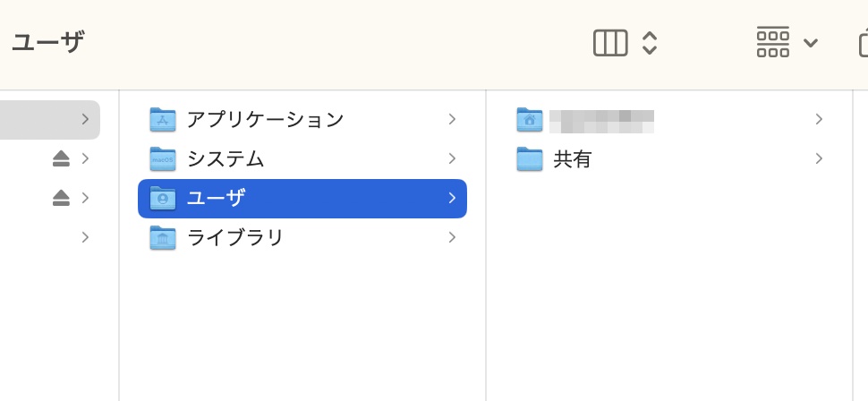Select the highlighted sidebar item
This screenshot has width=868, height=401.
(x=45, y=119)
